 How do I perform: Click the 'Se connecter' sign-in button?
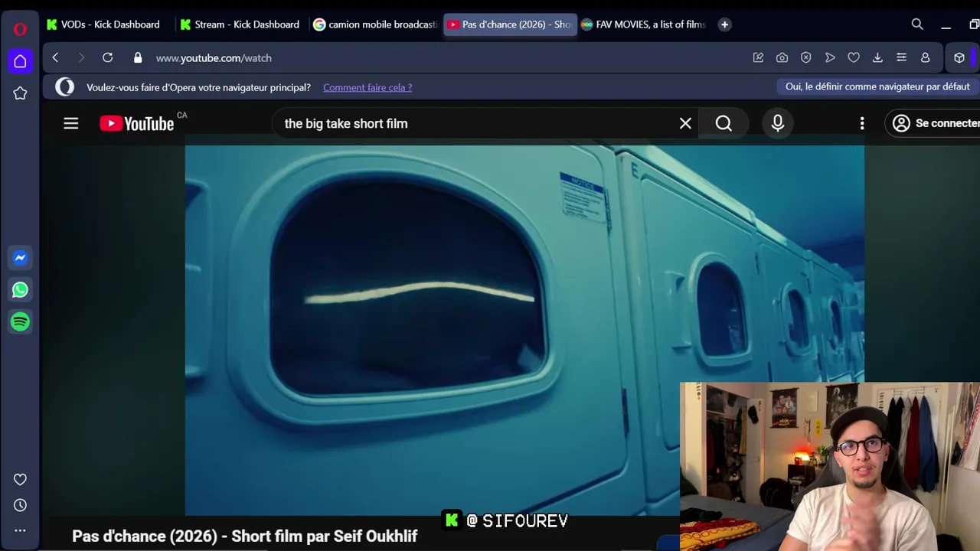(933, 123)
